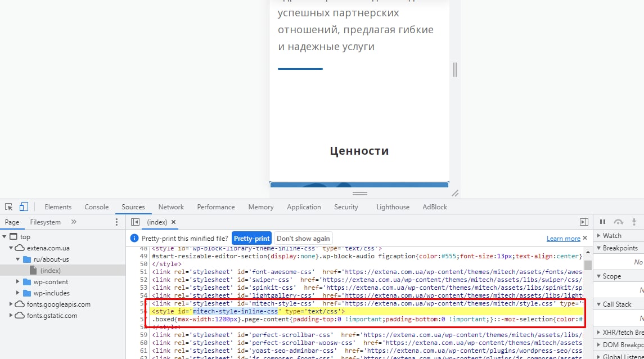644x359 pixels.
Task: Click line number 52 in gutter
Action: [x=143, y=280]
